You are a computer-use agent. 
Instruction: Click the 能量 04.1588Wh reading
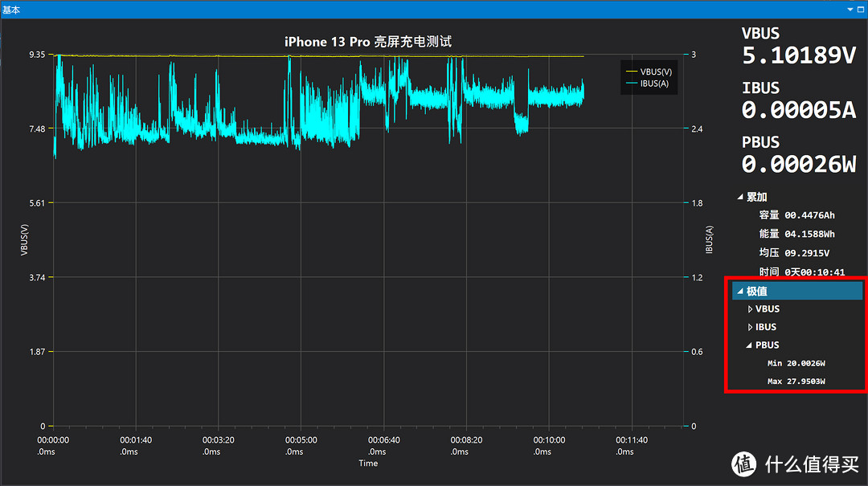tap(796, 234)
